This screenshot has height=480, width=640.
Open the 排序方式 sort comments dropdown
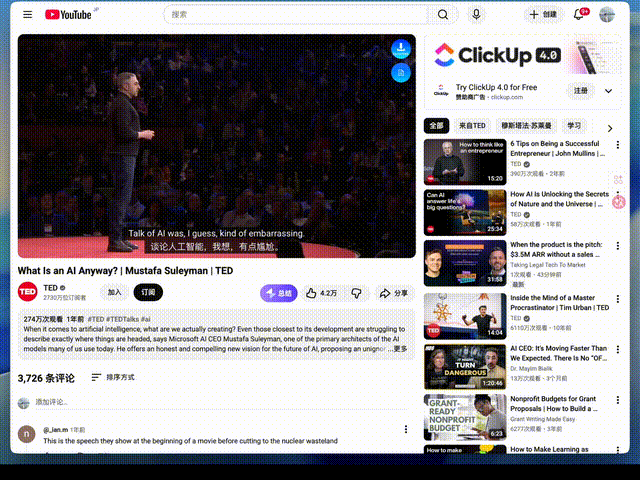tap(113, 378)
